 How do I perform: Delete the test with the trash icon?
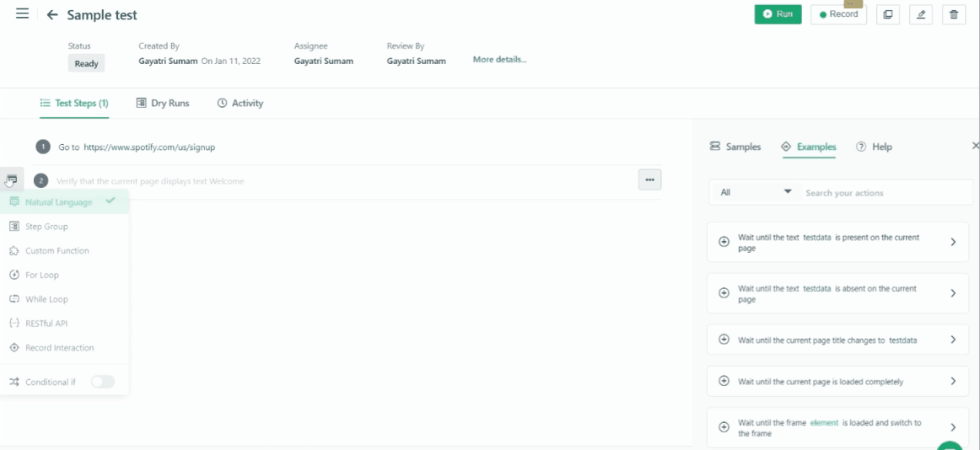point(954,14)
